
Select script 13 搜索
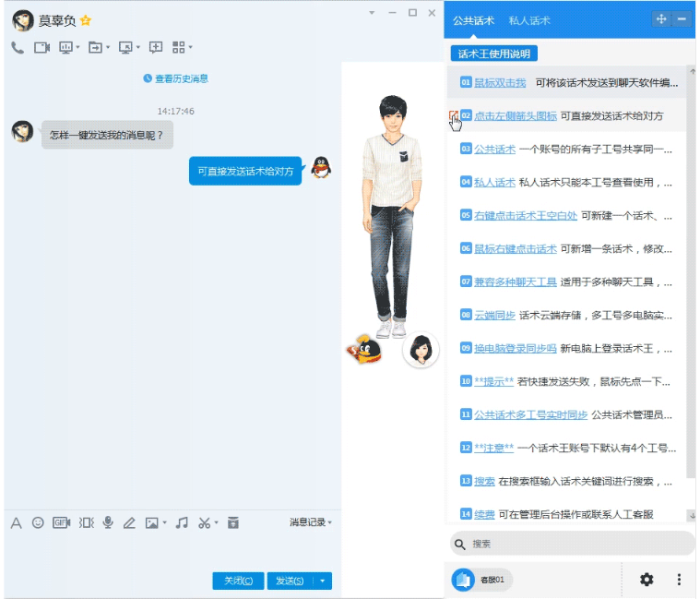tap(566, 481)
